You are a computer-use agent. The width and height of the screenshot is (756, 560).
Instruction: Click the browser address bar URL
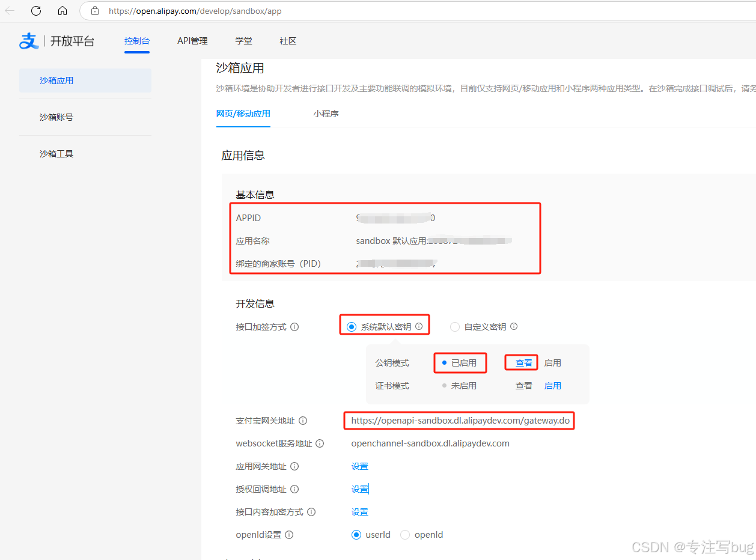coord(195,11)
